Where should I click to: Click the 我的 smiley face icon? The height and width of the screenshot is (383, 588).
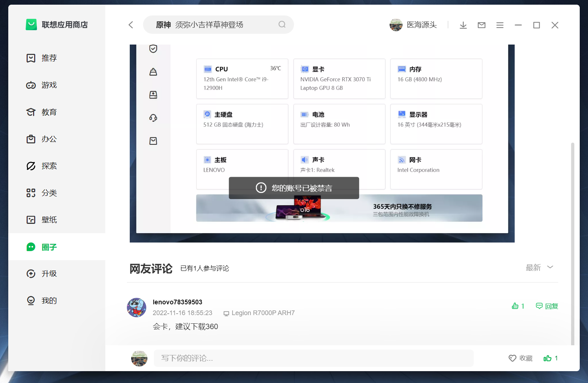[31, 301]
